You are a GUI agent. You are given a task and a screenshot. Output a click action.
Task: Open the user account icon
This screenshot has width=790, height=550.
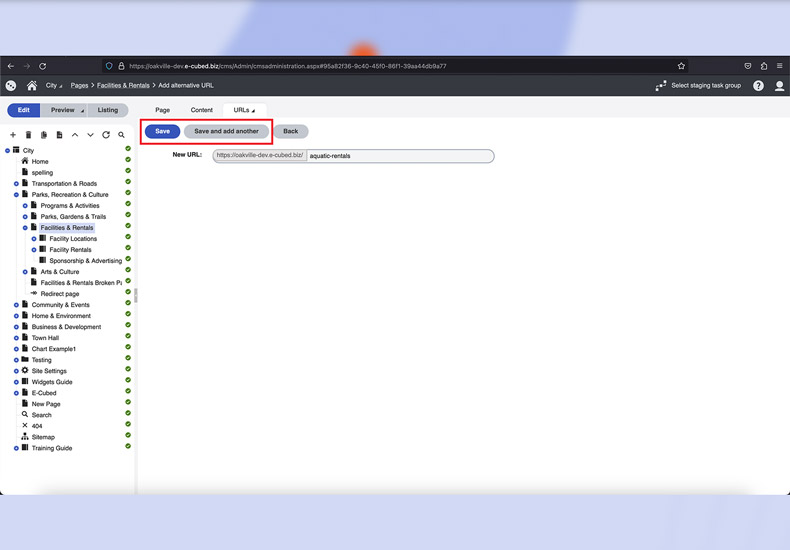pyautogui.click(x=780, y=86)
